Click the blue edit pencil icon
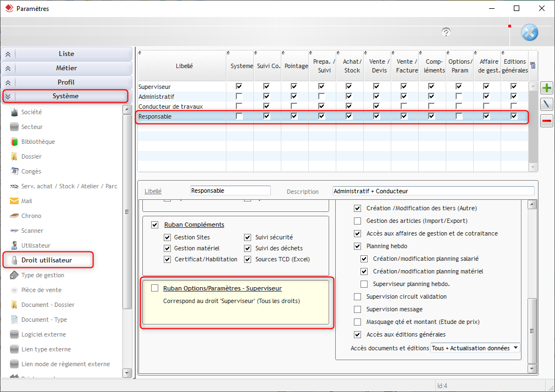This screenshot has height=392, width=555. click(x=547, y=104)
